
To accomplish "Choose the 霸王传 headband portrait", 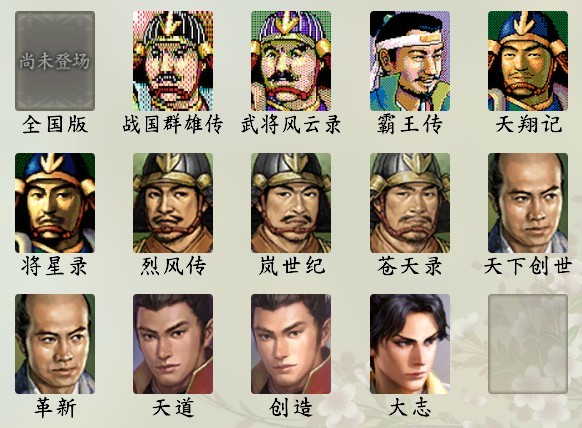I will tap(410, 61).
